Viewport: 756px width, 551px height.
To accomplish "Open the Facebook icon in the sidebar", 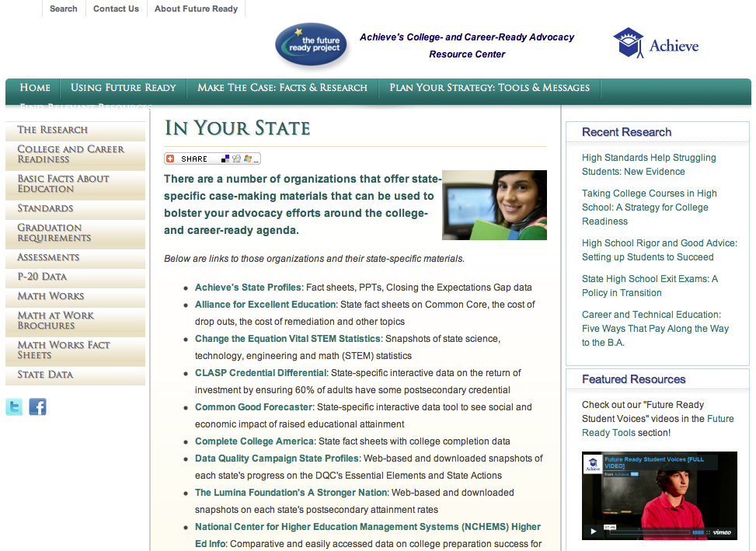I will tap(37, 407).
